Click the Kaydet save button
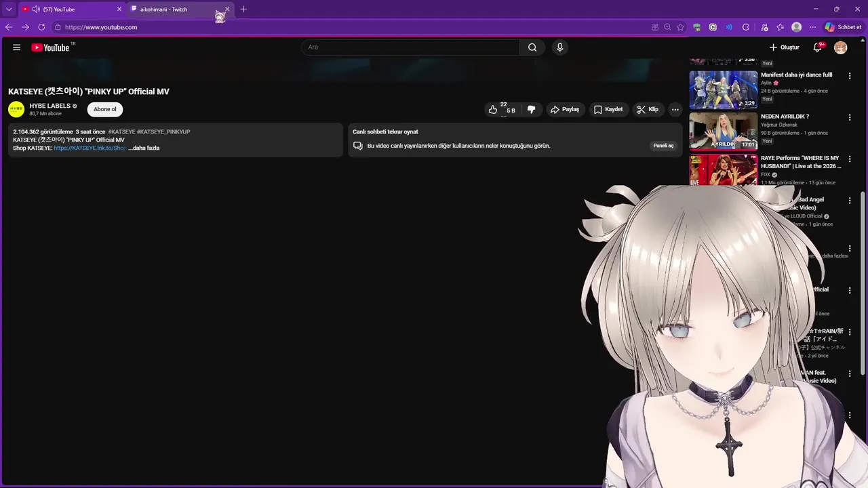The height and width of the screenshot is (488, 868). point(608,109)
